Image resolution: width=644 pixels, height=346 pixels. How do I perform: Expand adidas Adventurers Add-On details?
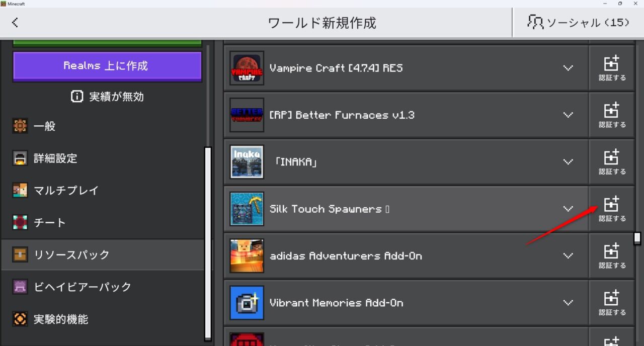click(568, 256)
